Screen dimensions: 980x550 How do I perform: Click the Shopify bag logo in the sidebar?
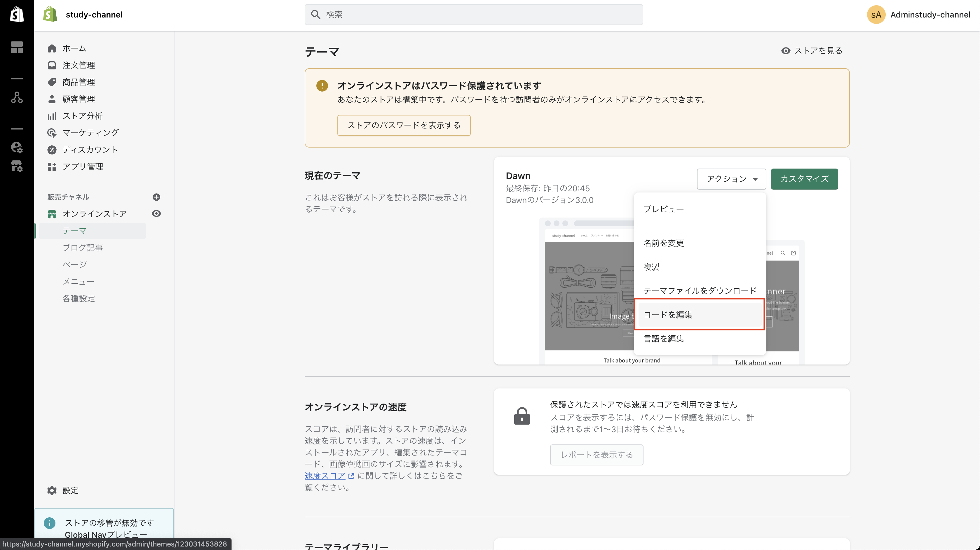pos(17,15)
